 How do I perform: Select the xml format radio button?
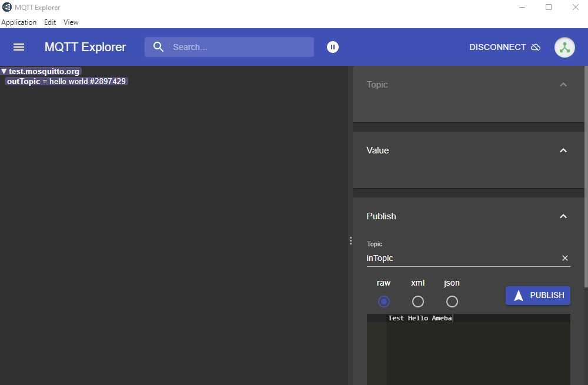point(418,302)
